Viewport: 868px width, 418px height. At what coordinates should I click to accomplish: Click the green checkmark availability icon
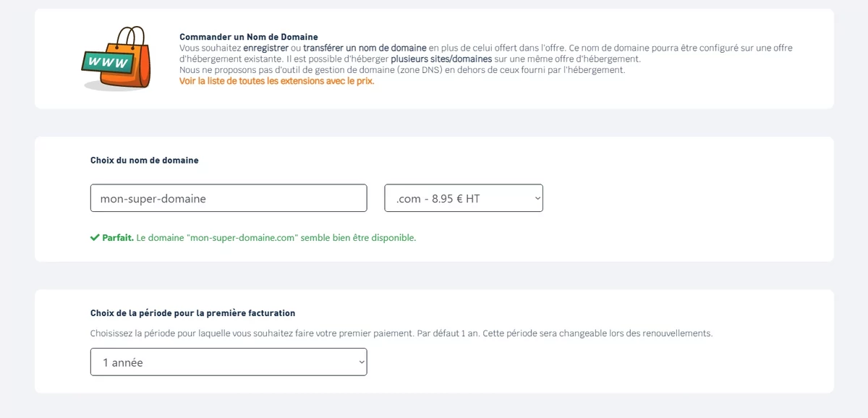[x=95, y=237]
